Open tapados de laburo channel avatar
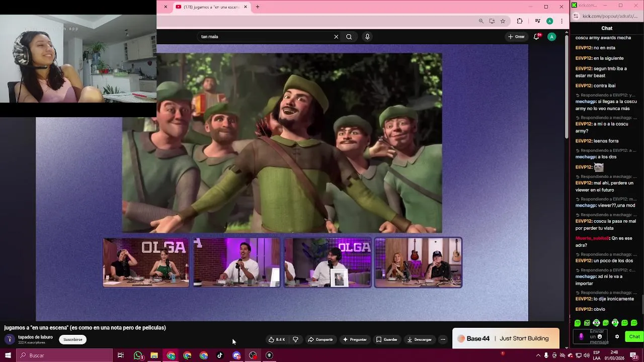 pyautogui.click(x=9, y=339)
